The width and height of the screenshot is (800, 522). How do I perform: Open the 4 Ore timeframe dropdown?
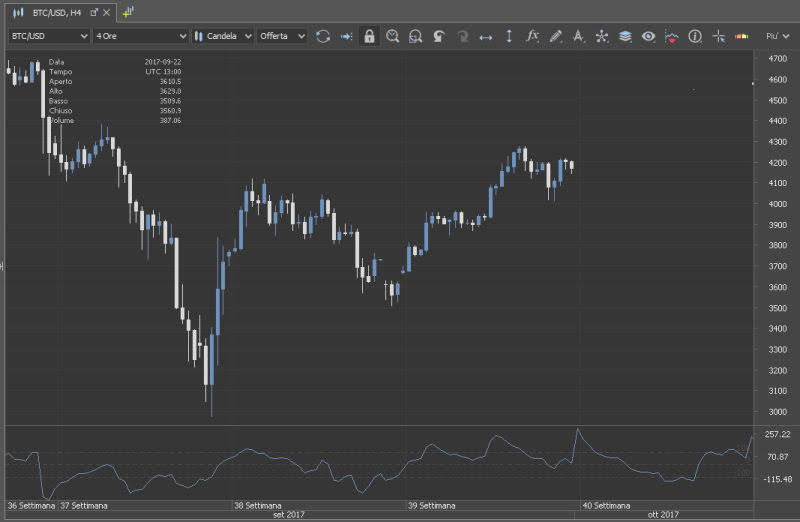[x=140, y=36]
